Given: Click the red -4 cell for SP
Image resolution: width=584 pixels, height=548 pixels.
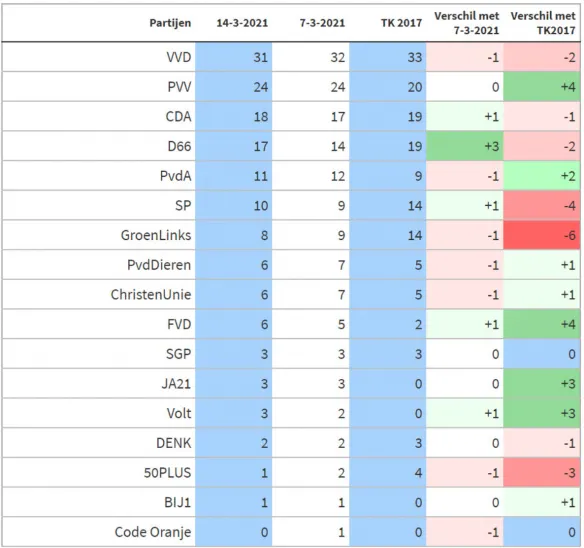Looking at the screenshot, I should pyautogui.click(x=542, y=206).
